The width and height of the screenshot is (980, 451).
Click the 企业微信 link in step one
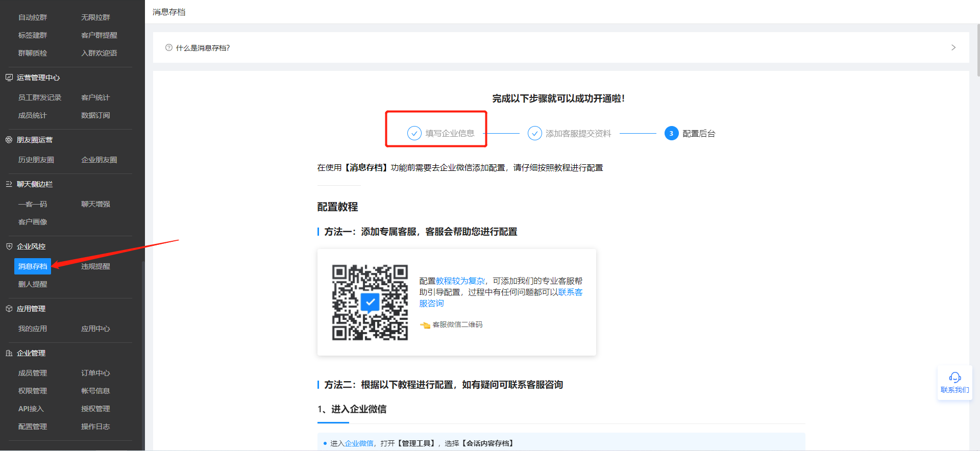click(x=359, y=443)
